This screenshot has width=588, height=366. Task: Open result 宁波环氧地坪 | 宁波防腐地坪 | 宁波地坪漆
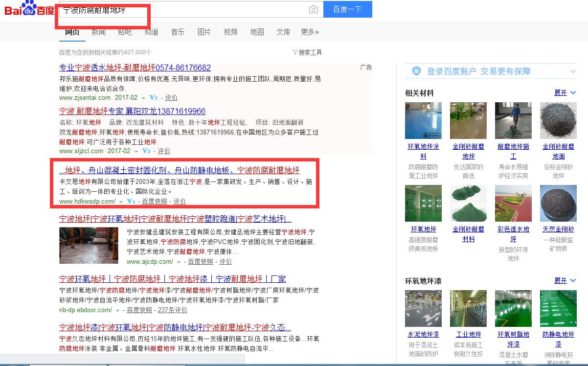173,279
